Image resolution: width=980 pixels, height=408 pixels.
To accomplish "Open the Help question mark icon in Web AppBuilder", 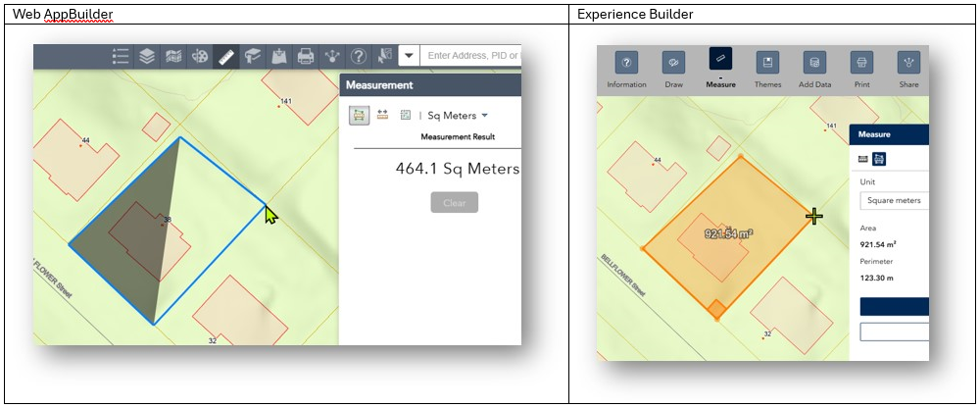I will [358, 56].
